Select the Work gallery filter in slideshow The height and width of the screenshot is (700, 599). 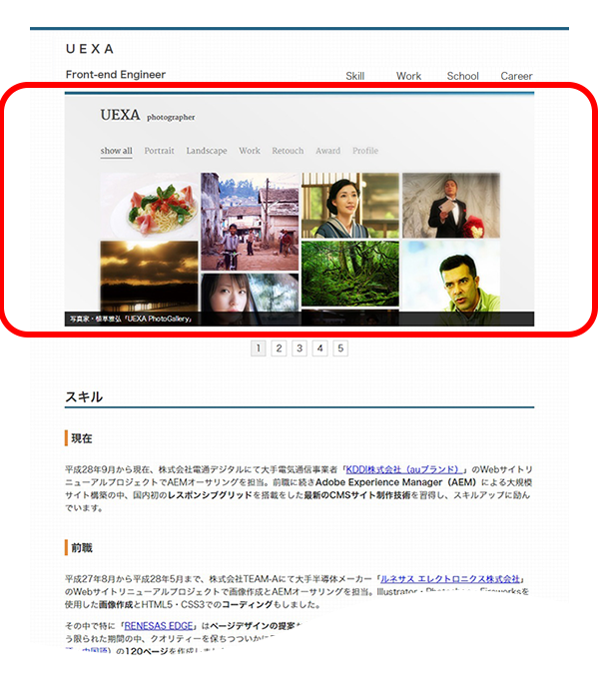[250, 151]
